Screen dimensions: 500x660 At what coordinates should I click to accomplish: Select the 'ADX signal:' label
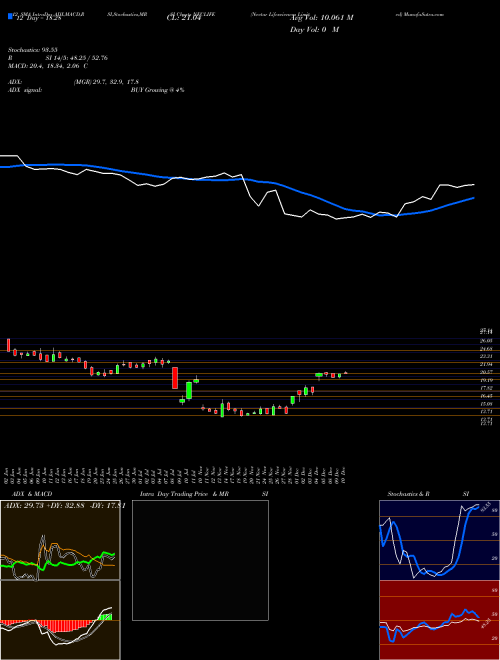click(25, 90)
